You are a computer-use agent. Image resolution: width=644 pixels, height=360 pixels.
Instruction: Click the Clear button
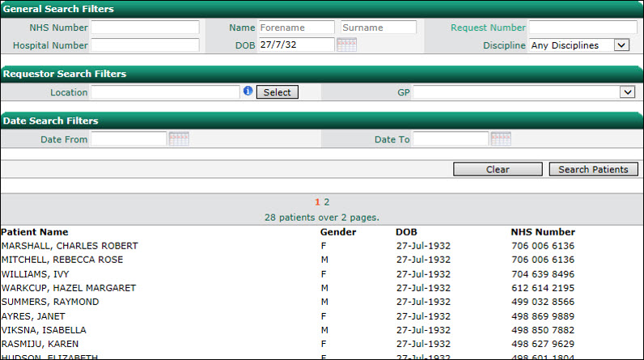(498, 169)
